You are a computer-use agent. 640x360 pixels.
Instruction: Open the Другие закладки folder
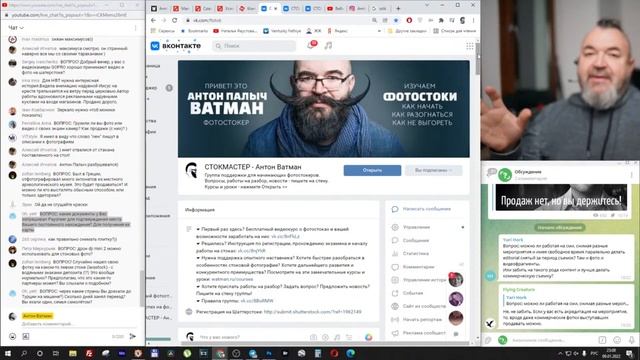(x=406, y=31)
